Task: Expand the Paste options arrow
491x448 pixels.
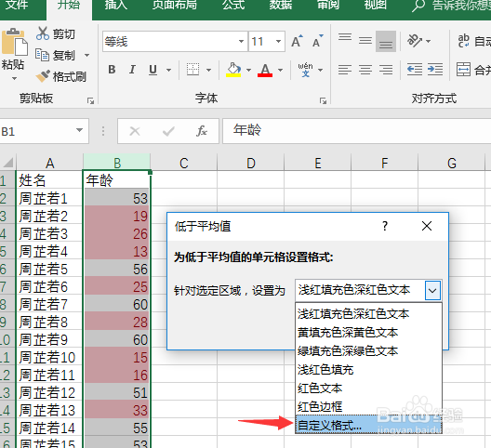Action: click(x=14, y=79)
